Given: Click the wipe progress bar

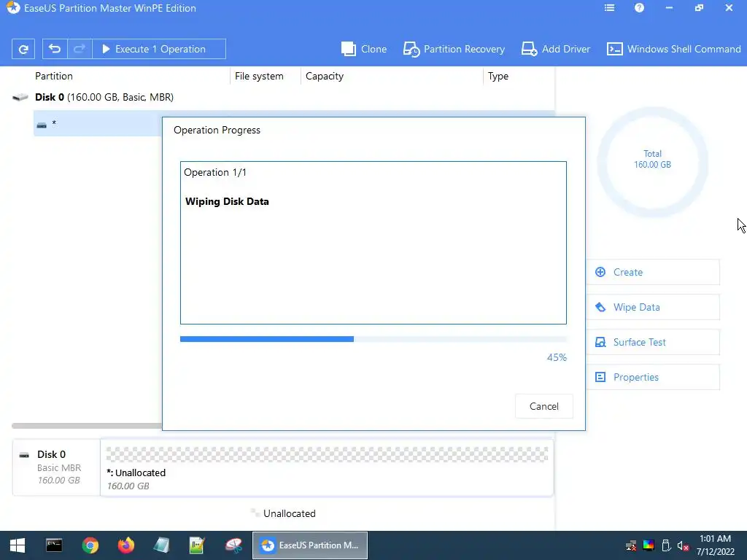Looking at the screenshot, I should [373, 339].
